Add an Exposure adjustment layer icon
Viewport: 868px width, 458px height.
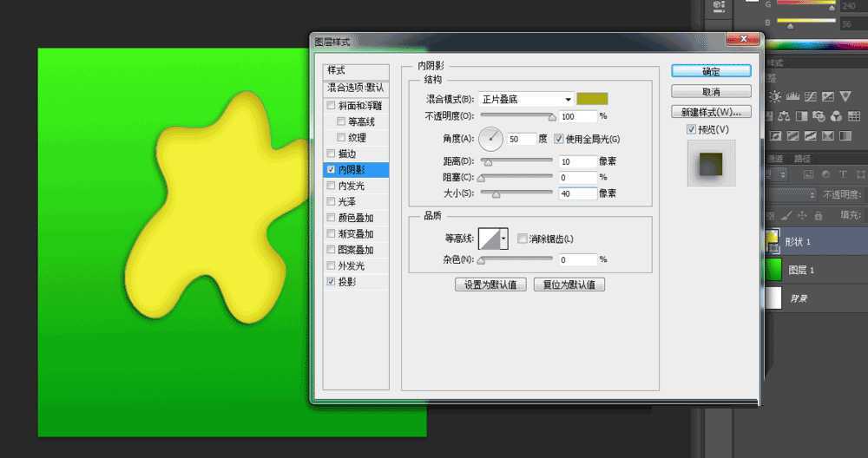[x=828, y=96]
